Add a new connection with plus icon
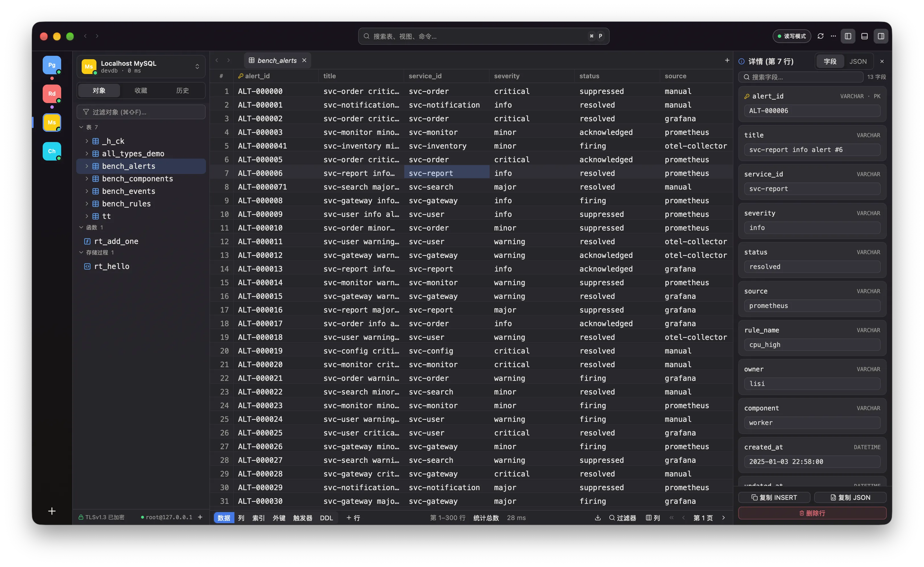The height and width of the screenshot is (567, 924). [52, 511]
